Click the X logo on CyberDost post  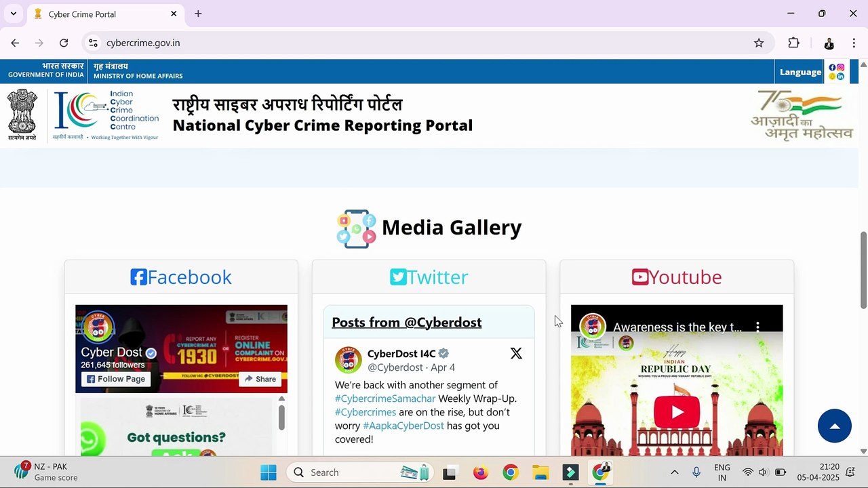tap(516, 353)
